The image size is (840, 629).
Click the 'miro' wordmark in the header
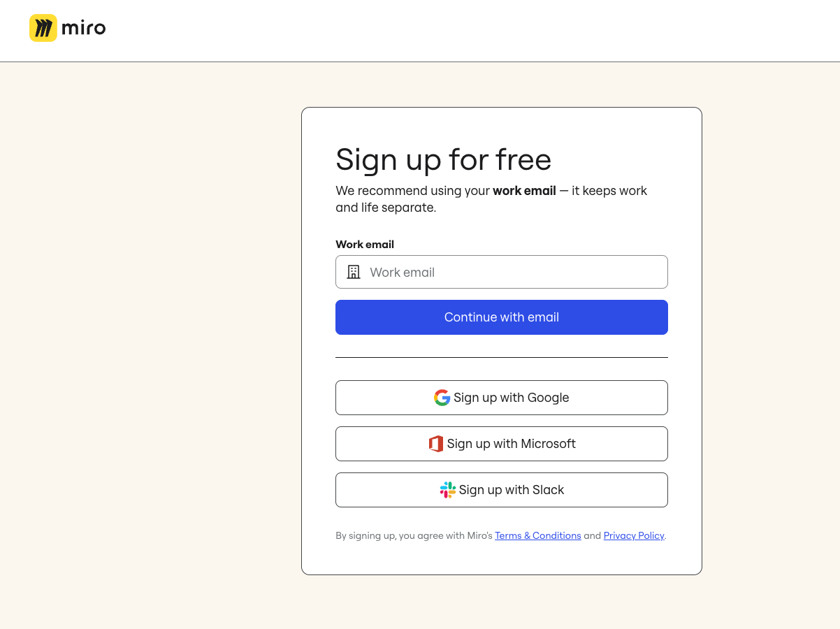click(84, 28)
